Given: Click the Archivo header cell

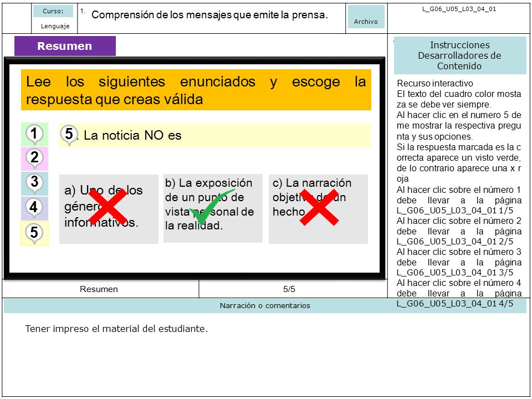Looking at the screenshot, I should pyautogui.click(x=366, y=17).
